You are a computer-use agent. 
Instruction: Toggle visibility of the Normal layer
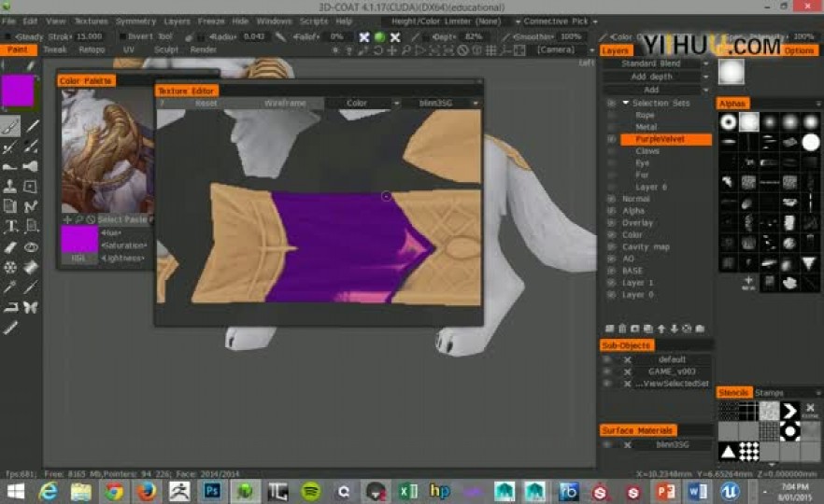pyautogui.click(x=612, y=199)
